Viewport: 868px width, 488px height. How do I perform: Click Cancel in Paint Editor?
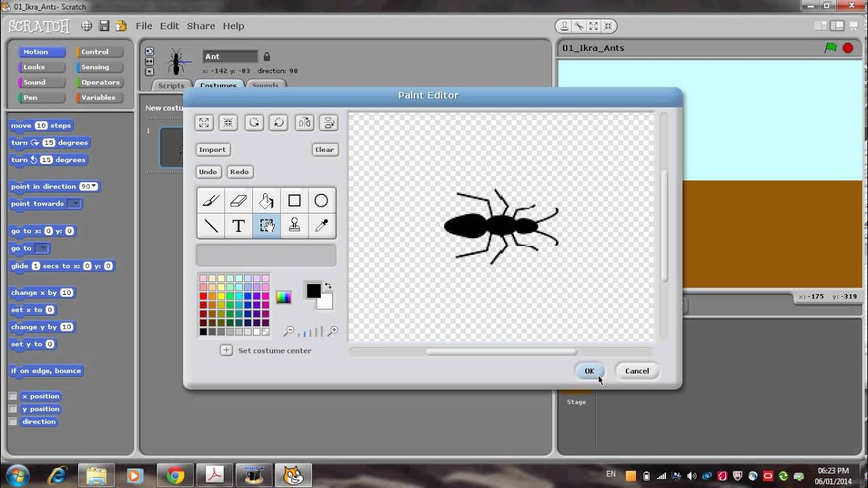coord(637,371)
